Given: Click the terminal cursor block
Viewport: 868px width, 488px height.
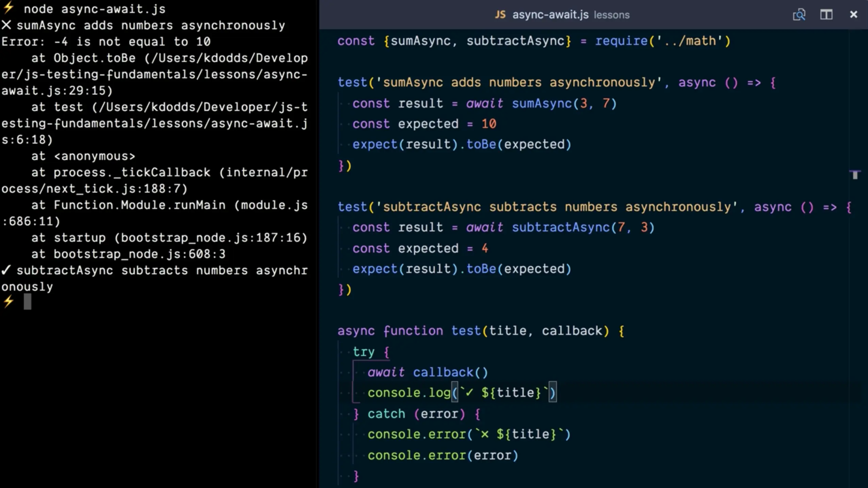Looking at the screenshot, I should point(28,302).
